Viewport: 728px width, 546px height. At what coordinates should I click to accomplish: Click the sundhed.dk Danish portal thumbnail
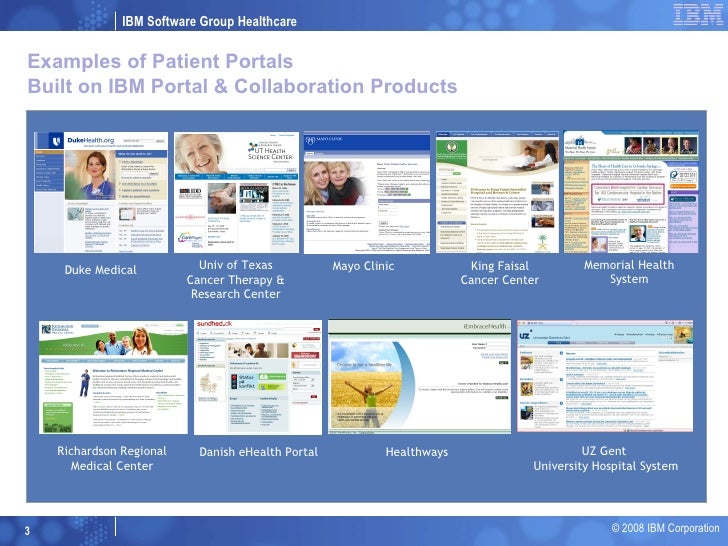[x=258, y=377]
